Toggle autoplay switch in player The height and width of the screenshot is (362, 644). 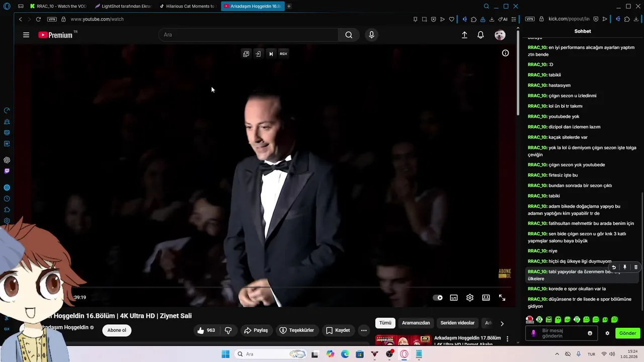[438, 298]
